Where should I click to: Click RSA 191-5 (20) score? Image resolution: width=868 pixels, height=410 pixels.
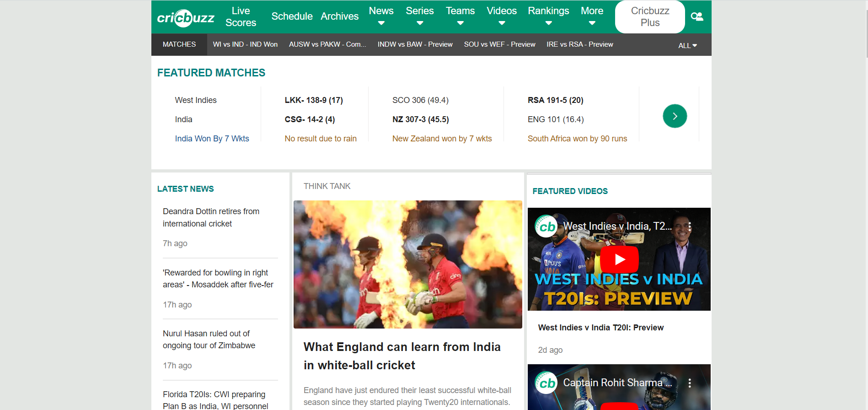point(555,100)
